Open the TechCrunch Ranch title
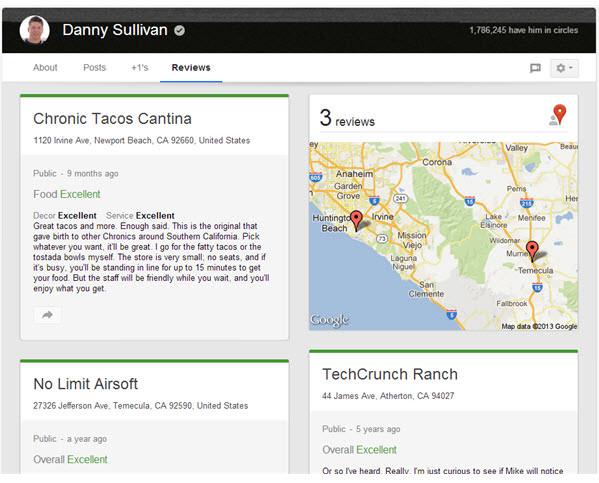599x483 pixels. [x=390, y=374]
